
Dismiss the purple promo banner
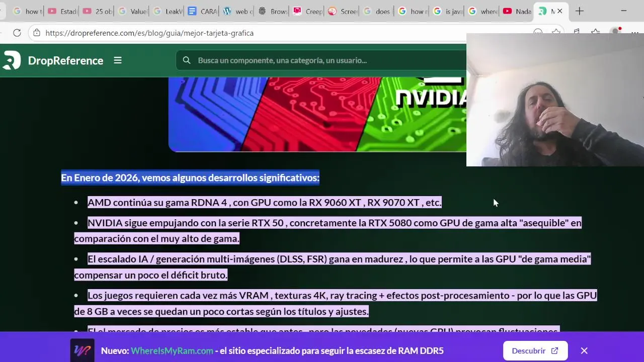pos(584,351)
